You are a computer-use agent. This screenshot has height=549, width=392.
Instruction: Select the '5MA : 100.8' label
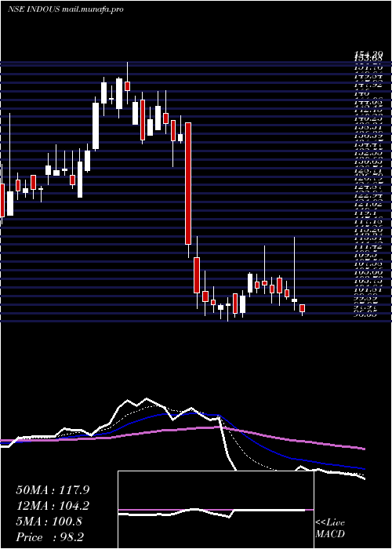[49, 522]
